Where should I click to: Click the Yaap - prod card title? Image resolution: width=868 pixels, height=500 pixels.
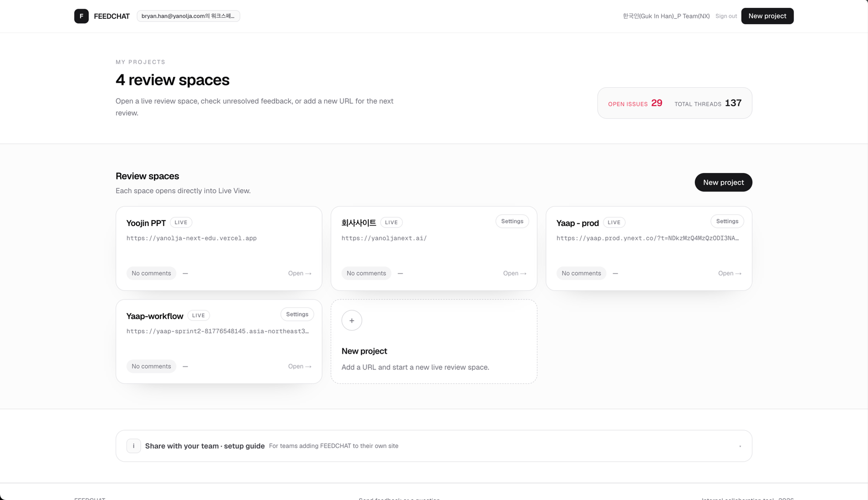coord(577,223)
